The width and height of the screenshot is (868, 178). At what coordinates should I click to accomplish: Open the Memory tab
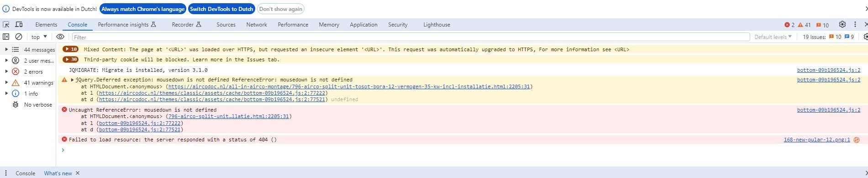click(329, 25)
